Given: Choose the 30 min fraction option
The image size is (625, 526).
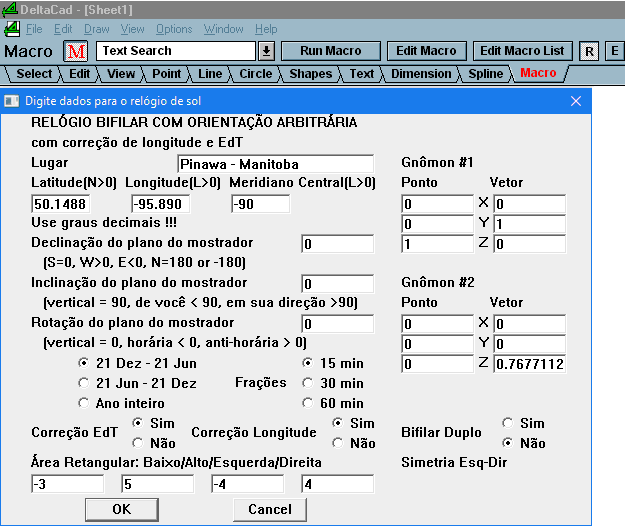Looking at the screenshot, I should (x=307, y=383).
